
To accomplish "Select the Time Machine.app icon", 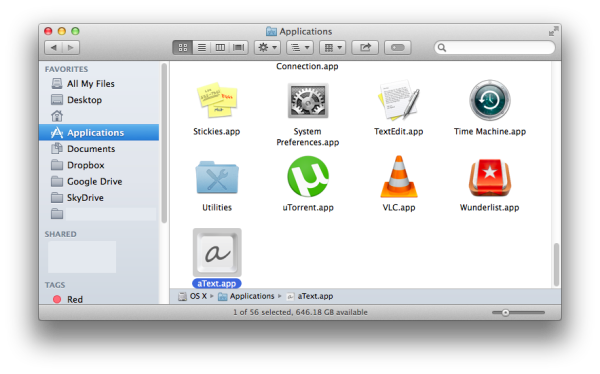I will pos(490,100).
